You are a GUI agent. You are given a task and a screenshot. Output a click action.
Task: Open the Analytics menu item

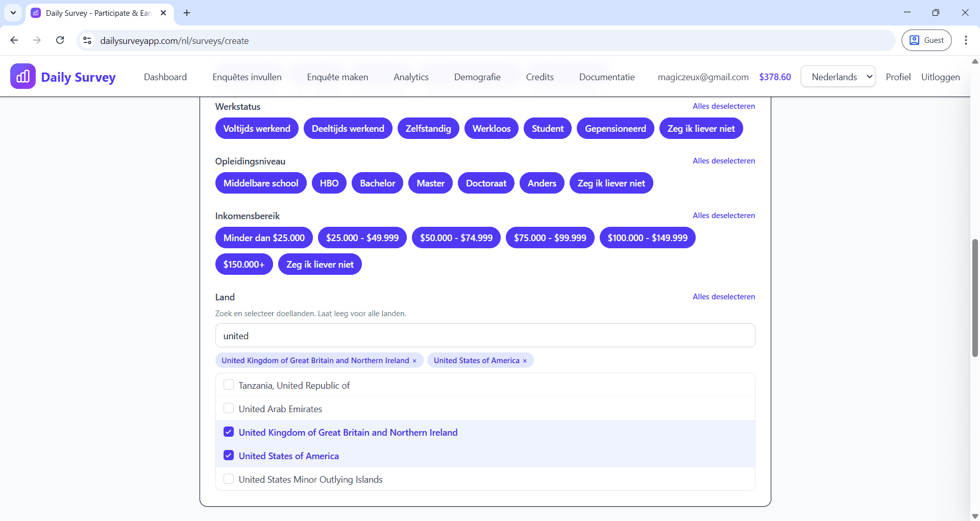(x=411, y=77)
